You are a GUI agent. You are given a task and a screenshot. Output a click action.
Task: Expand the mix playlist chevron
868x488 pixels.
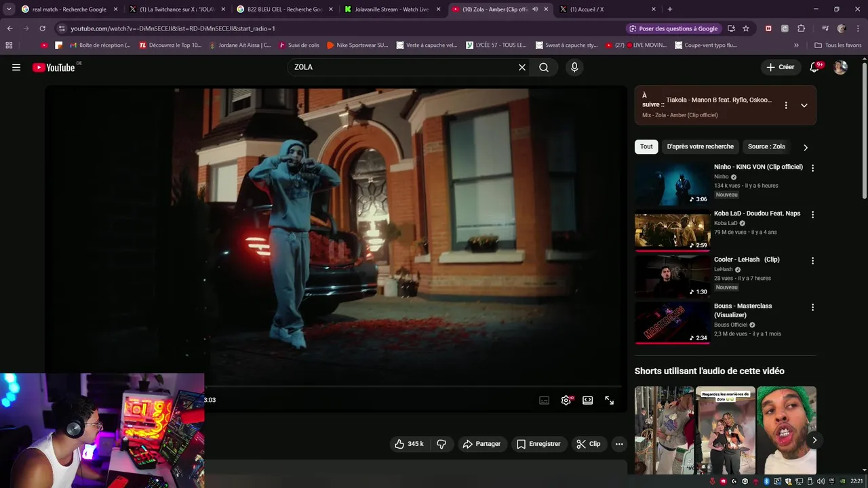804,105
